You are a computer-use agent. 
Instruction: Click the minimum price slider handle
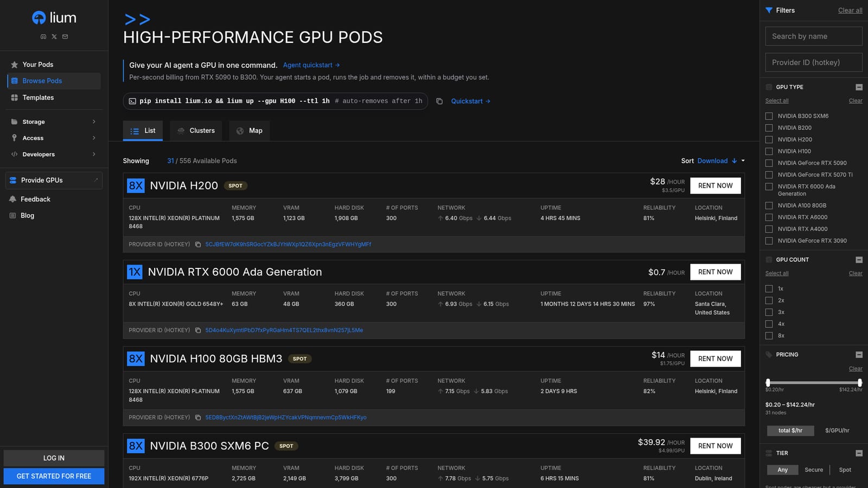click(768, 383)
